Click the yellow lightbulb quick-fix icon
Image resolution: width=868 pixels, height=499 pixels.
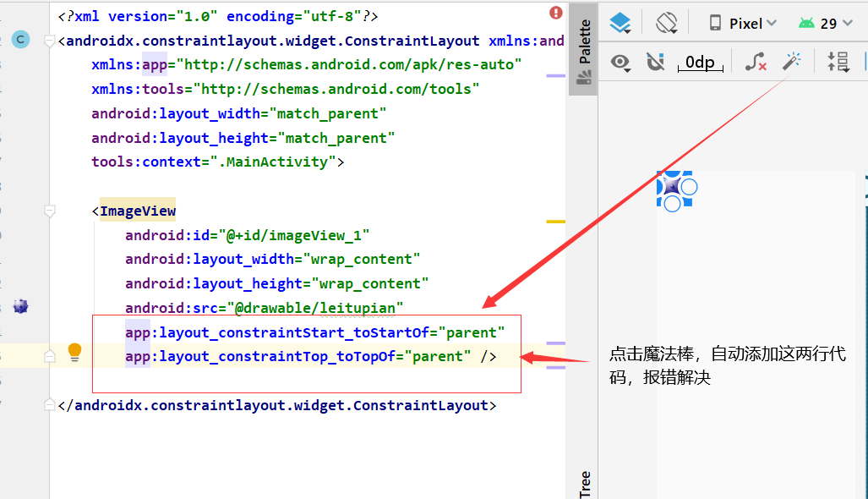[74, 352]
